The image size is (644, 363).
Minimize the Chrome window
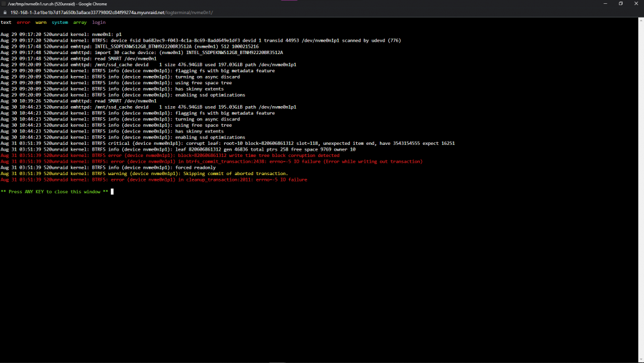point(605,4)
